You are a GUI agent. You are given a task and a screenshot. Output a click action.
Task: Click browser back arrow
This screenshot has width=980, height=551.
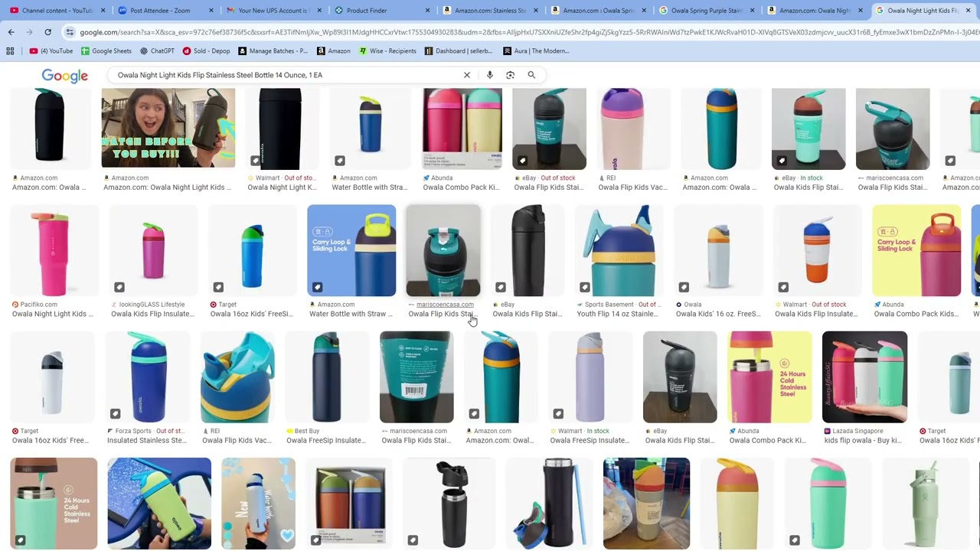point(11,32)
